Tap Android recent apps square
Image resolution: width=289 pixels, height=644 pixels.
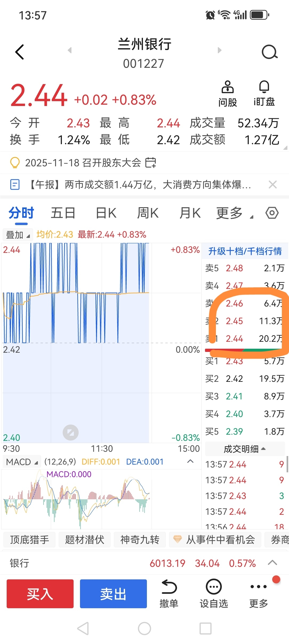pos(206,629)
